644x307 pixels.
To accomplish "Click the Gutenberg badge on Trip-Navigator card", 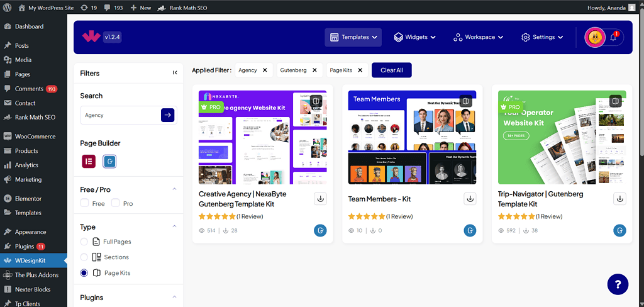I will tap(619, 230).
